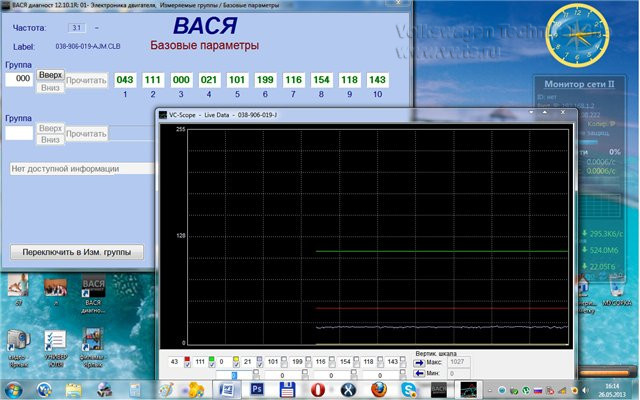Click the selected 0 field under channel row

[234, 375]
